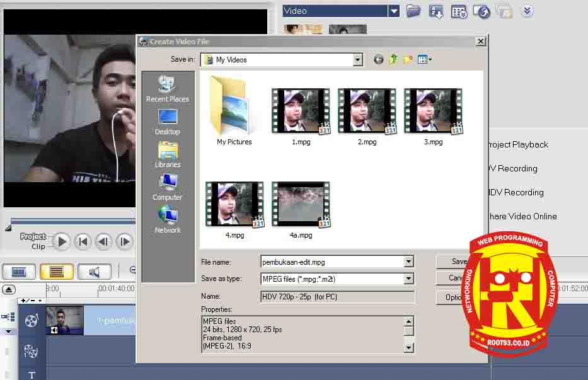Create a new folder using the dialog icon
This screenshot has width=588, height=380.
tap(407, 59)
